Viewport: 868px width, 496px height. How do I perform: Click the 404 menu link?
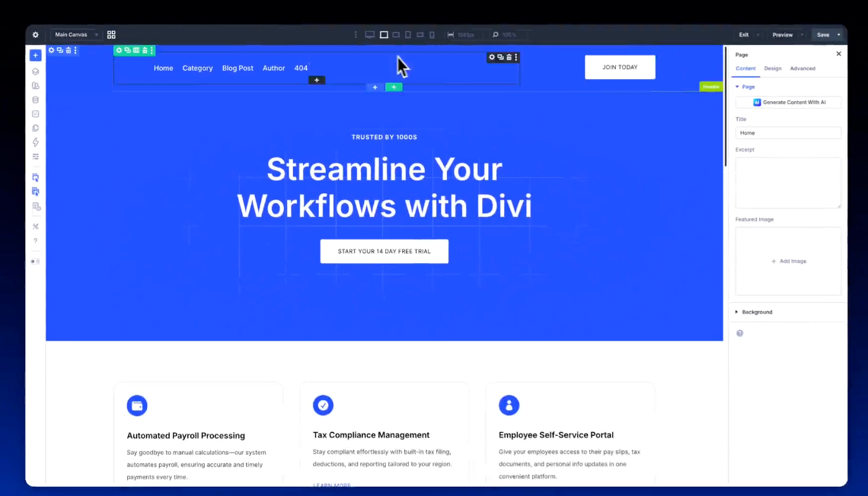301,68
